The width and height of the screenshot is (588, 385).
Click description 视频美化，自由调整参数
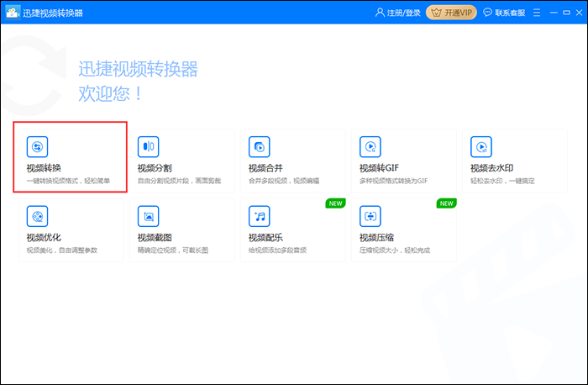[61, 251]
